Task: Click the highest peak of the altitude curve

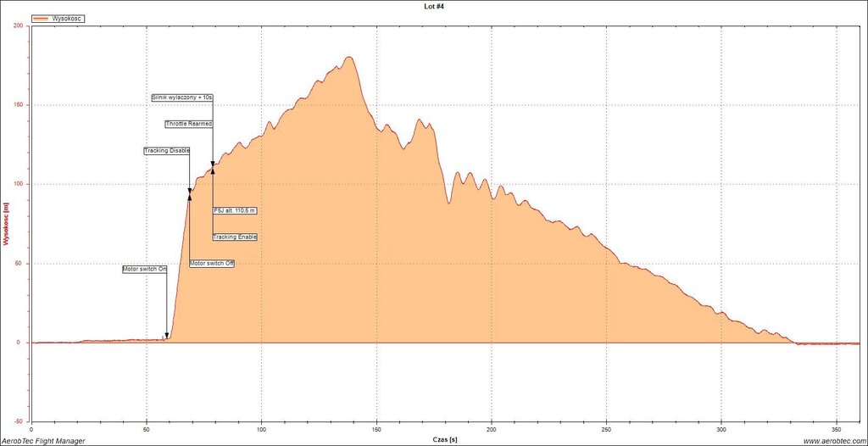Action: click(x=348, y=57)
